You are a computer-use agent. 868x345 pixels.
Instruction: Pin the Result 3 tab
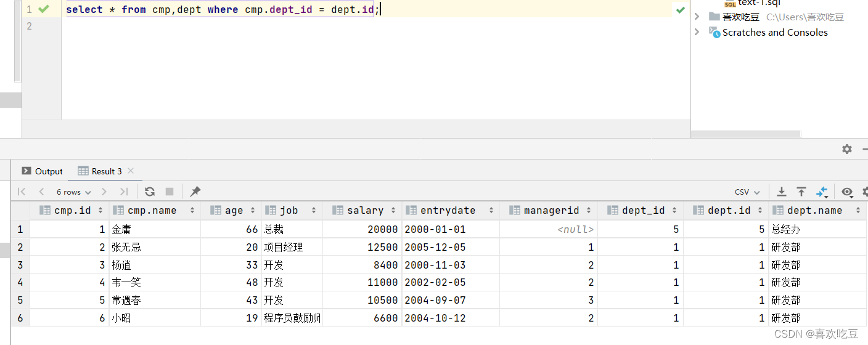tap(195, 192)
